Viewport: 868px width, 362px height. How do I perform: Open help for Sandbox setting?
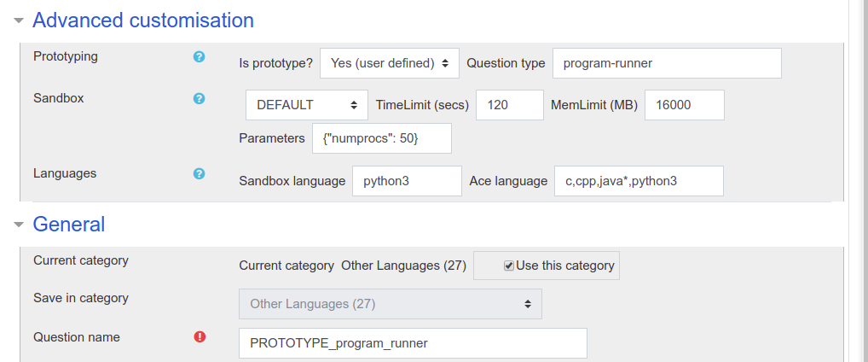(x=200, y=99)
